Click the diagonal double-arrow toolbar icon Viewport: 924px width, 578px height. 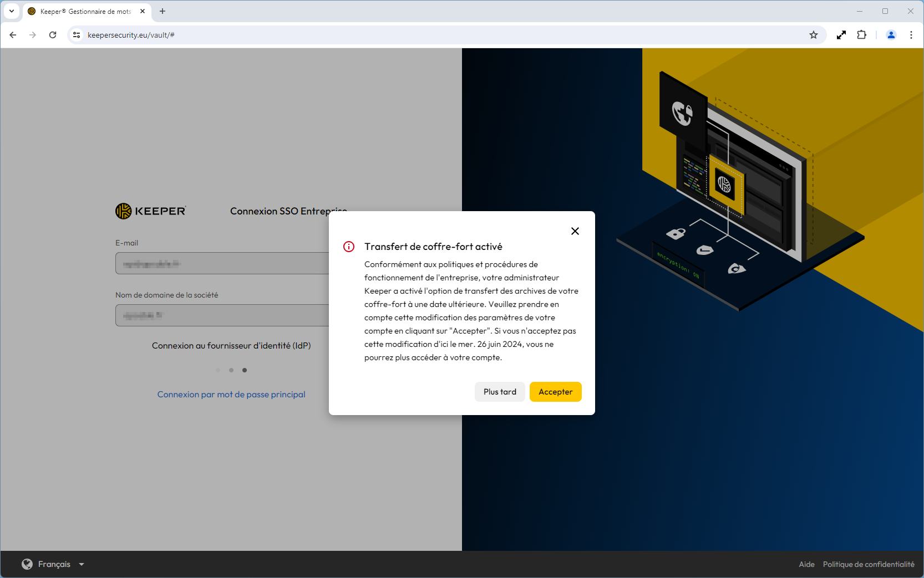pos(841,35)
